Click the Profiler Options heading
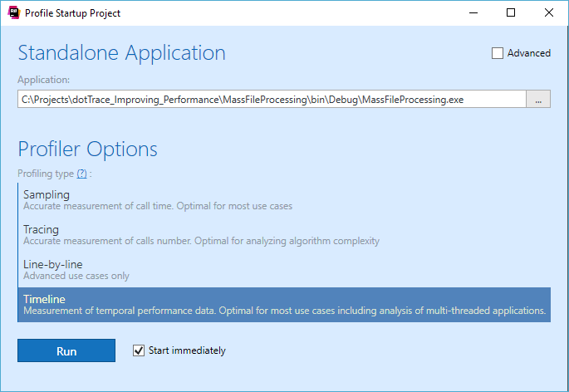 click(87, 149)
